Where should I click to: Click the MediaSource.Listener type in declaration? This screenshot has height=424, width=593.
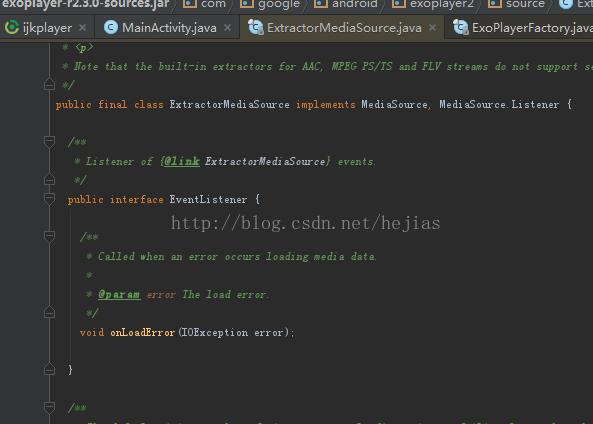(499, 104)
